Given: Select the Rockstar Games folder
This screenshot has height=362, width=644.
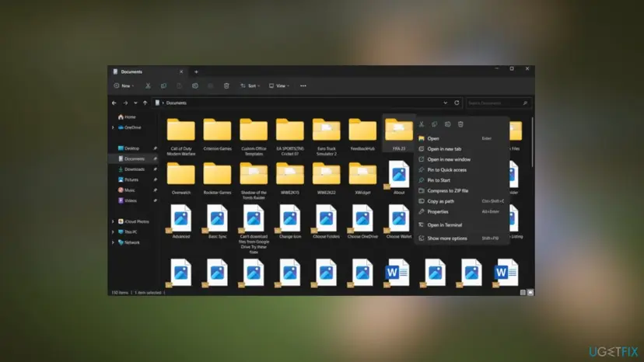Looking at the screenshot, I should (217, 178).
